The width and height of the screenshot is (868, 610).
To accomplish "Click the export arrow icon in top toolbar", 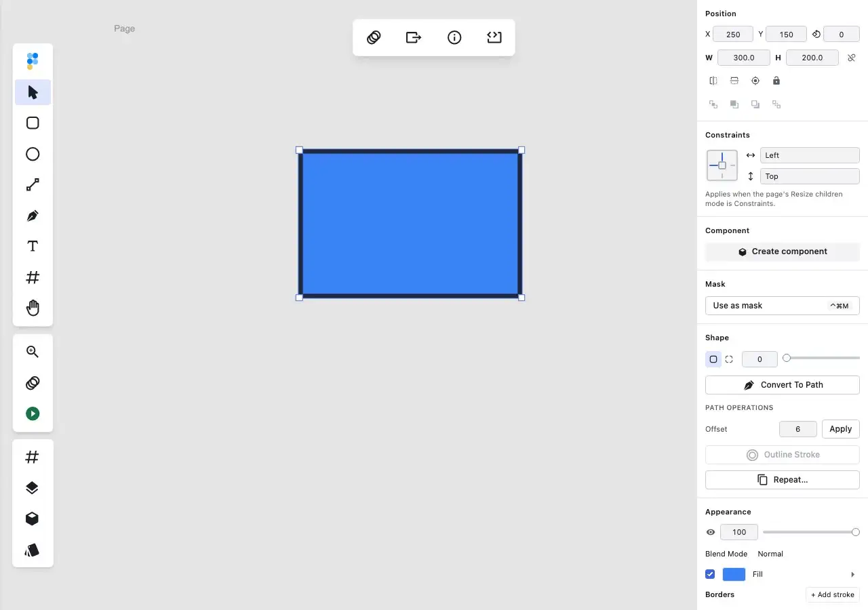I will [x=414, y=37].
